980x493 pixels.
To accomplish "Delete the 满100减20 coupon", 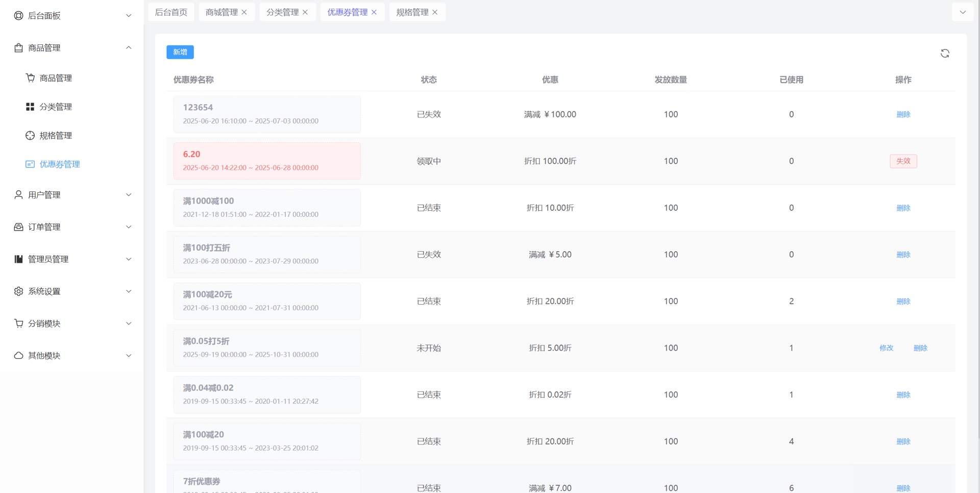I will coord(903,441).
